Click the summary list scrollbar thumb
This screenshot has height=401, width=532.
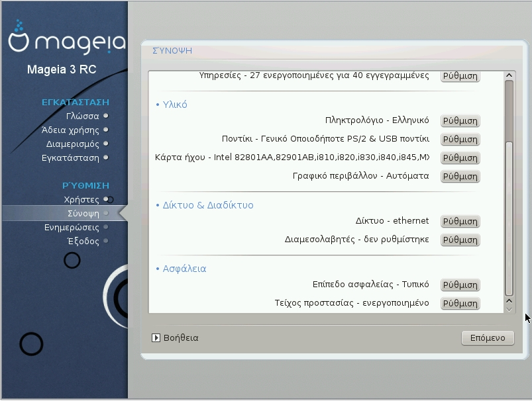[x=509, y=218]
